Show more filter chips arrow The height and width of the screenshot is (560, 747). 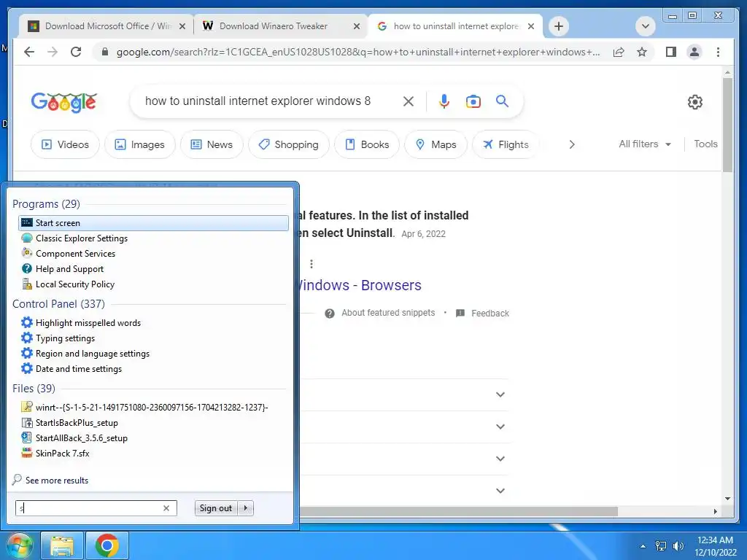point(572,144)
